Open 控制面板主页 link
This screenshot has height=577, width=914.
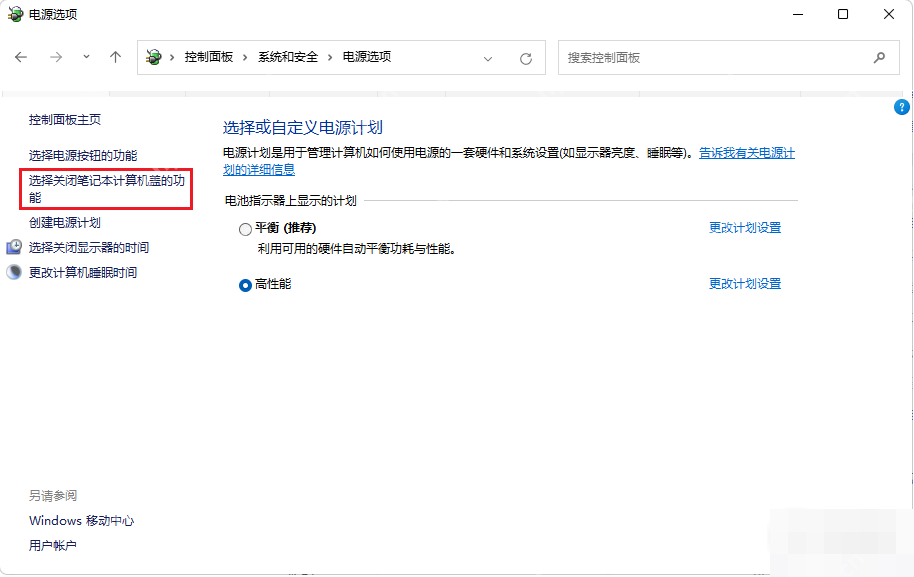65,119
